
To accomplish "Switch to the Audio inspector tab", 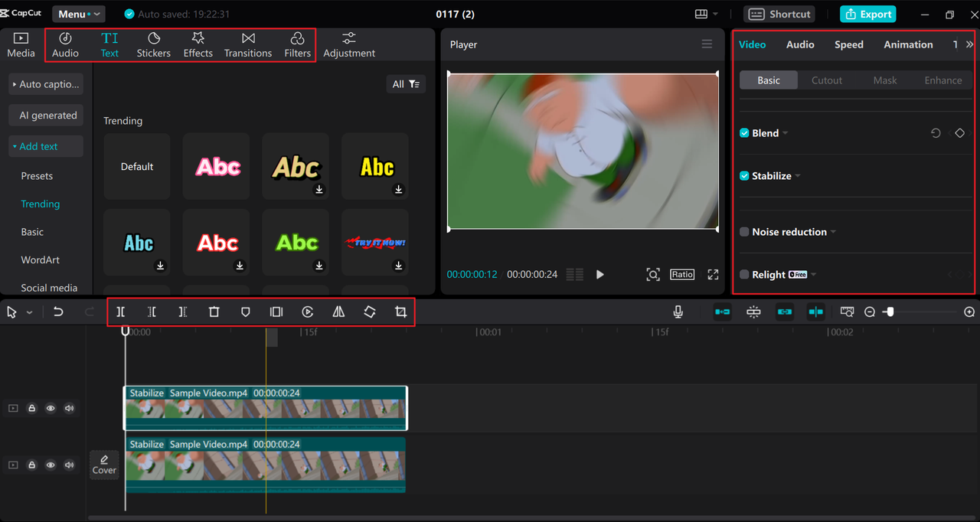I will pos(800,44).
